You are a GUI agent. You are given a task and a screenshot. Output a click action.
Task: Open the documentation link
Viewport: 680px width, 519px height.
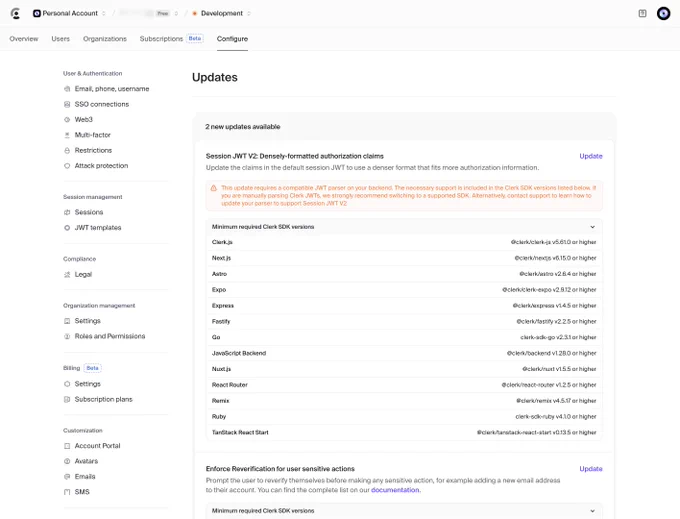[x=395, y=490]
